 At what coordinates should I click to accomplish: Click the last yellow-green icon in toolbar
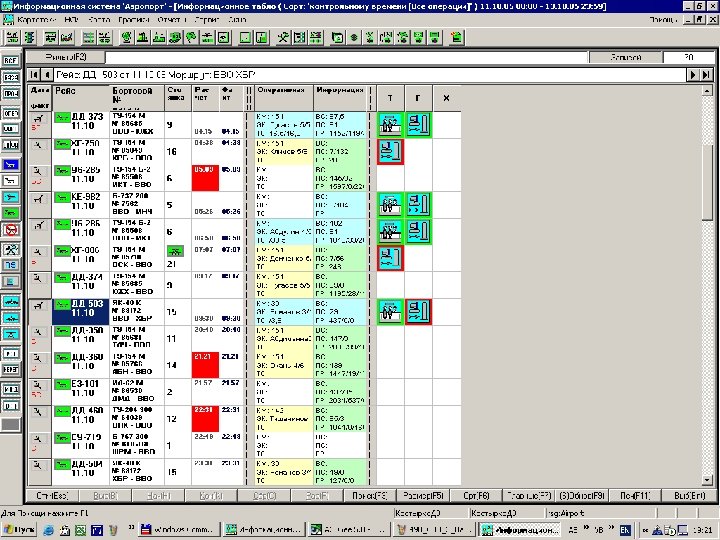(456, 38)
